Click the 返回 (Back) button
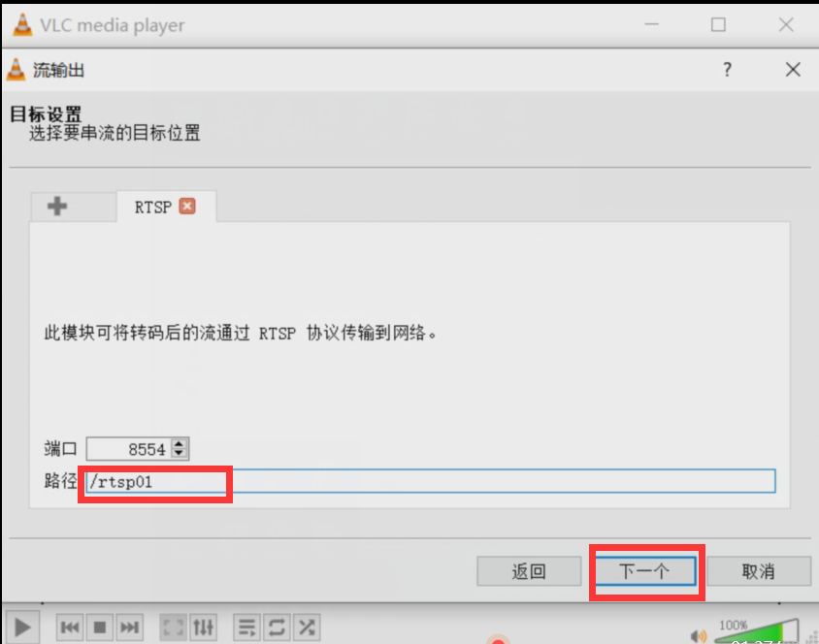 (x=529, y=571)
